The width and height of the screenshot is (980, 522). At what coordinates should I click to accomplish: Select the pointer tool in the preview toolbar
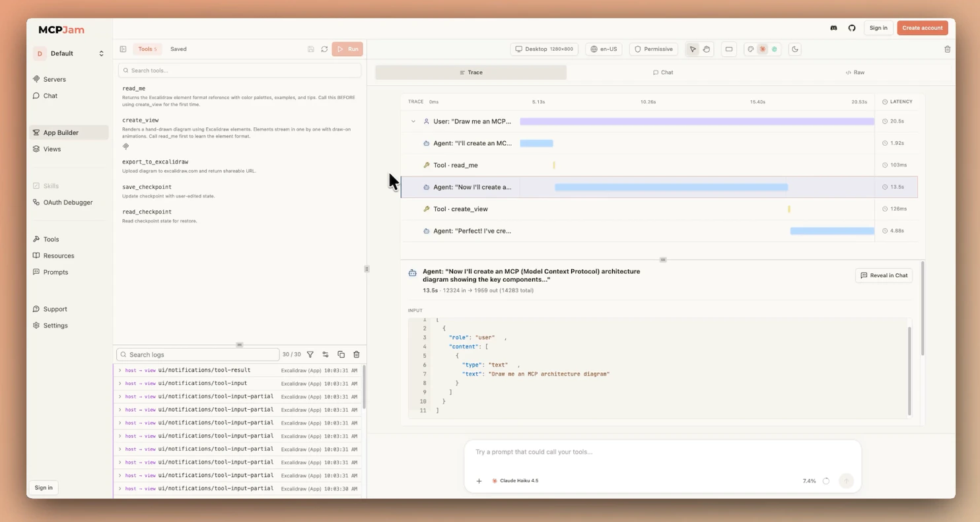692,49
